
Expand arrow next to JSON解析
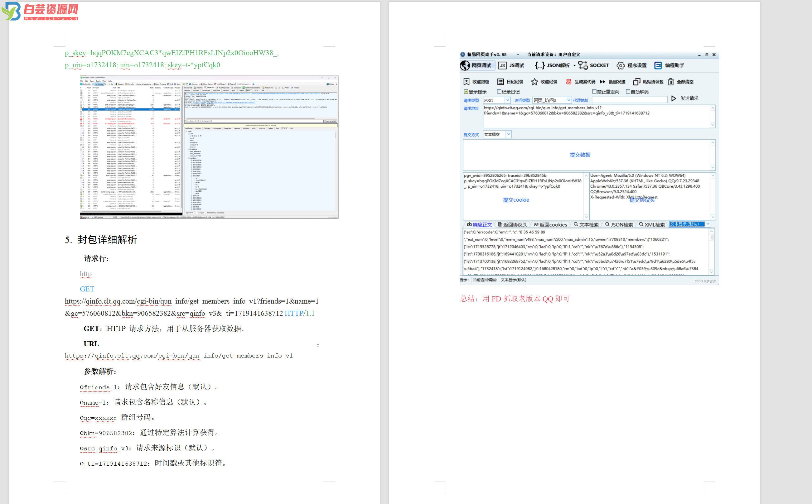575,66
